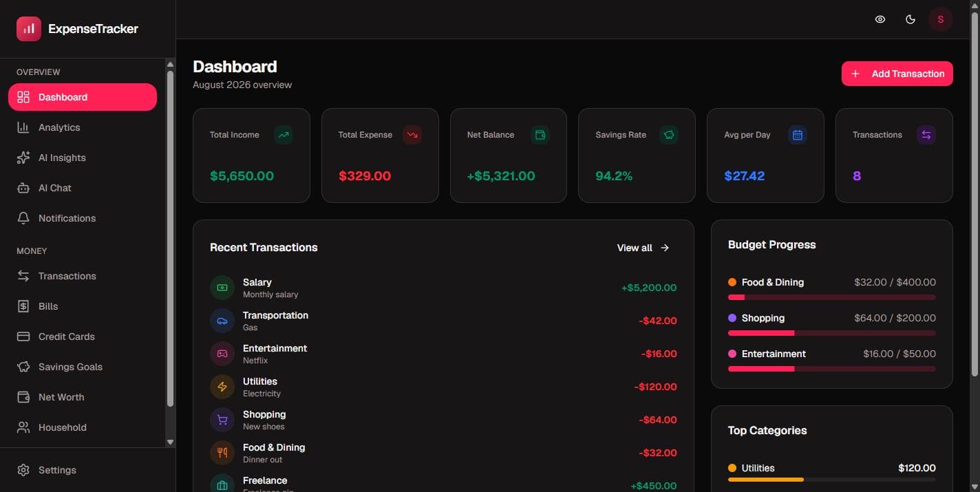Click the main page vertical scrollbar
The height and width of the screenshot is (492, 980).
pyautogui.click(x=974, y=194)
